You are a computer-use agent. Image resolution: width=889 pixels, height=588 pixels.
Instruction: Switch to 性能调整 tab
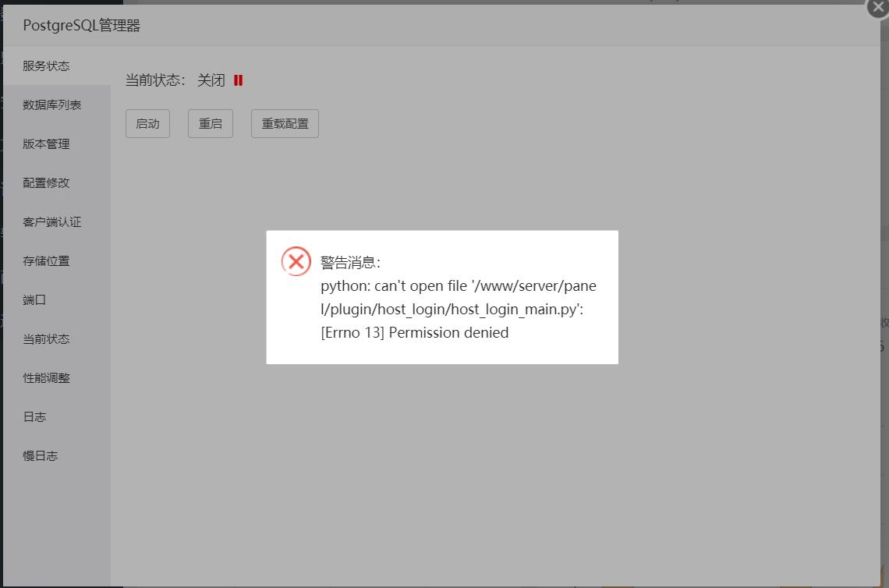click(57, 378)
